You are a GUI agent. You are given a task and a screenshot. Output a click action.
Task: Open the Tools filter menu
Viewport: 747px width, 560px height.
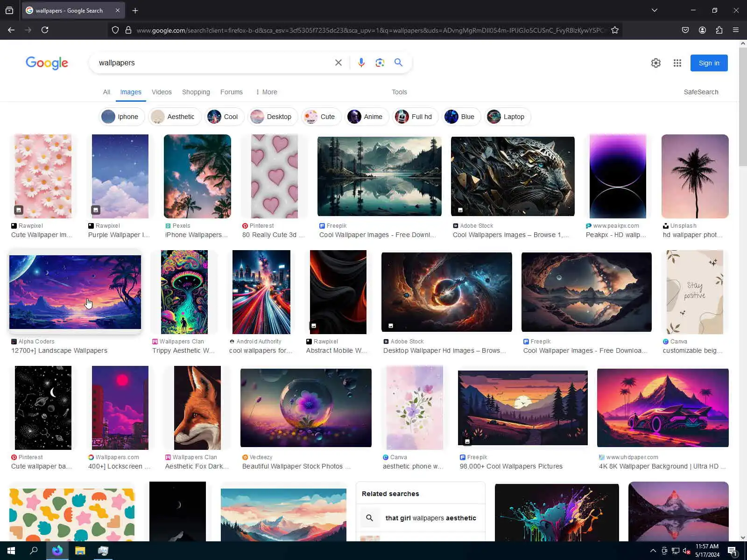[399, 92]
